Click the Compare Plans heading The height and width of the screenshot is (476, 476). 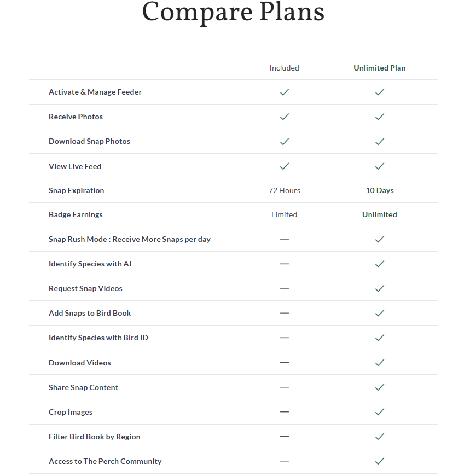coord(233,11)
